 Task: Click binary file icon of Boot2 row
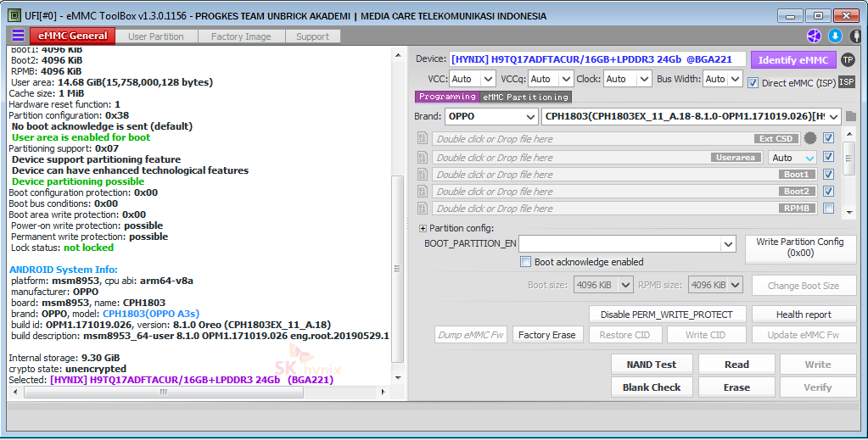(x=423, y=192)
